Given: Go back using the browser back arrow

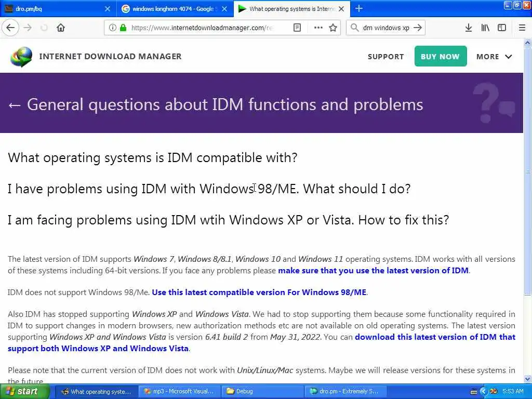Looking at the screenshot, I should point(10,28).
